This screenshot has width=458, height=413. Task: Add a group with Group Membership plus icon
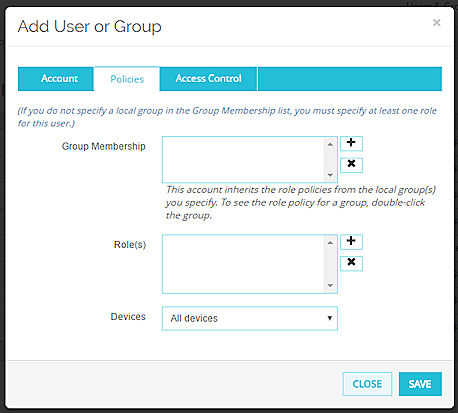(351, 143)
